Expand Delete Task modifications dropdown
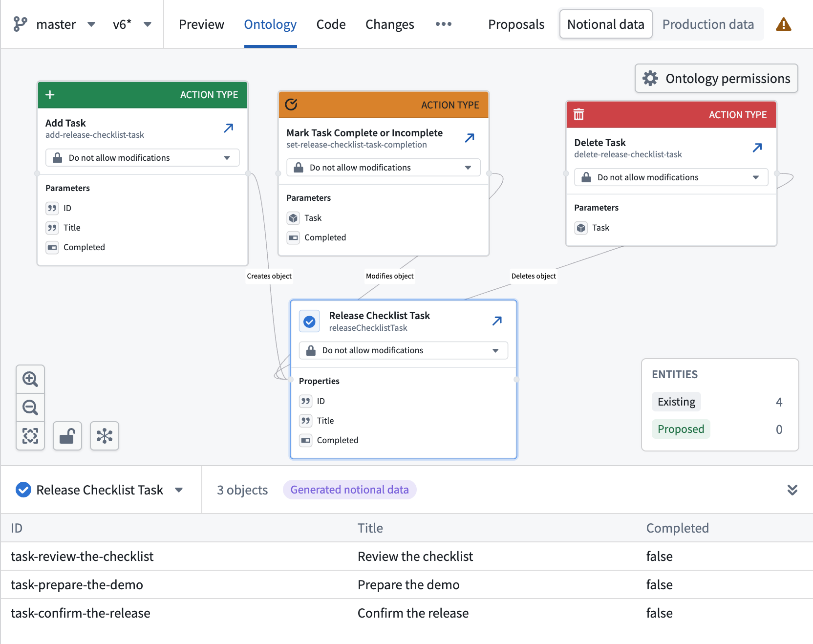Screen dimensions: 813x644 [x=671, y=177]
